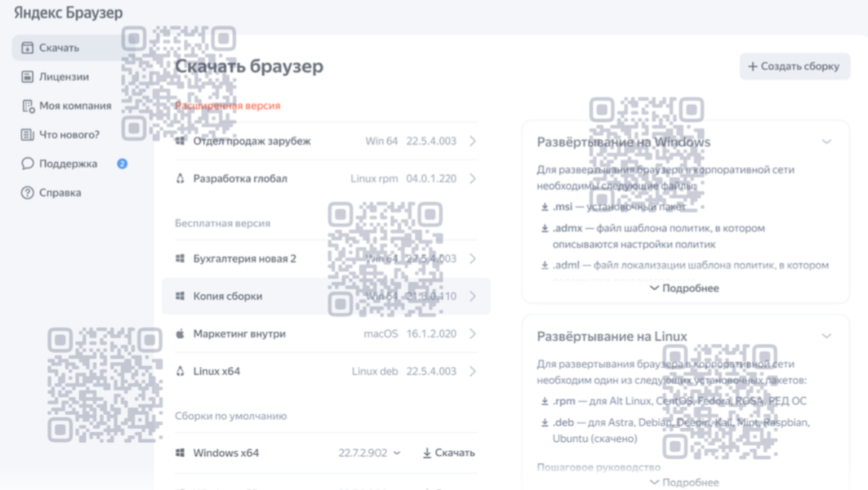Click version 16.1.2.020 of Маркетинг внутри
Screen dimensions: 868x490
click(431, 334)
